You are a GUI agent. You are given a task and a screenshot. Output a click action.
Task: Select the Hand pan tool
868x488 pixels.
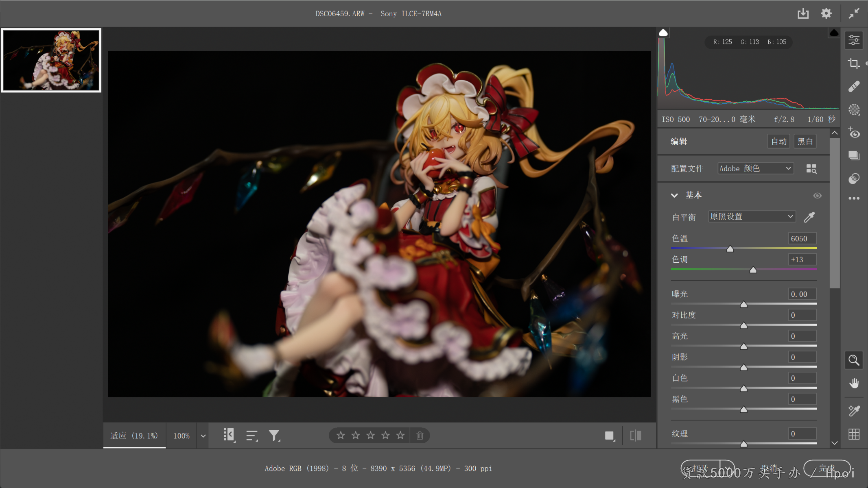click(x=854, y=383)
